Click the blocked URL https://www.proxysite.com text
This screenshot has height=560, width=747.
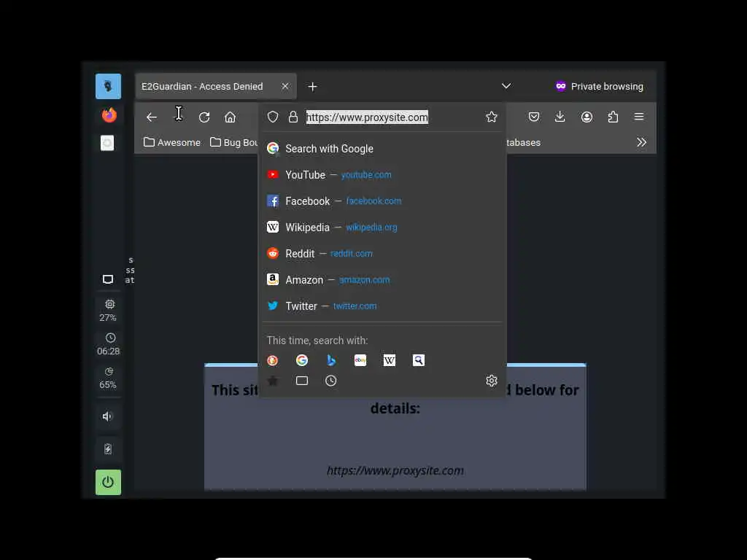click(395, 470)
